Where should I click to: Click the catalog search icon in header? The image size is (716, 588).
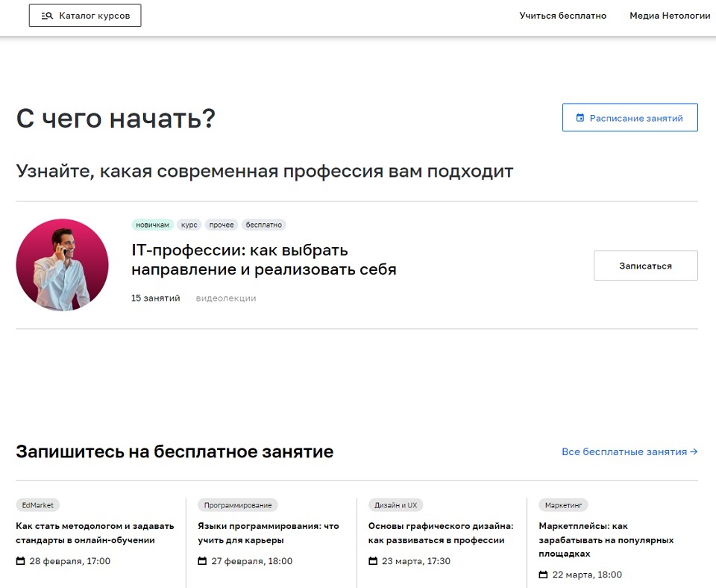(x=47, y=16)
